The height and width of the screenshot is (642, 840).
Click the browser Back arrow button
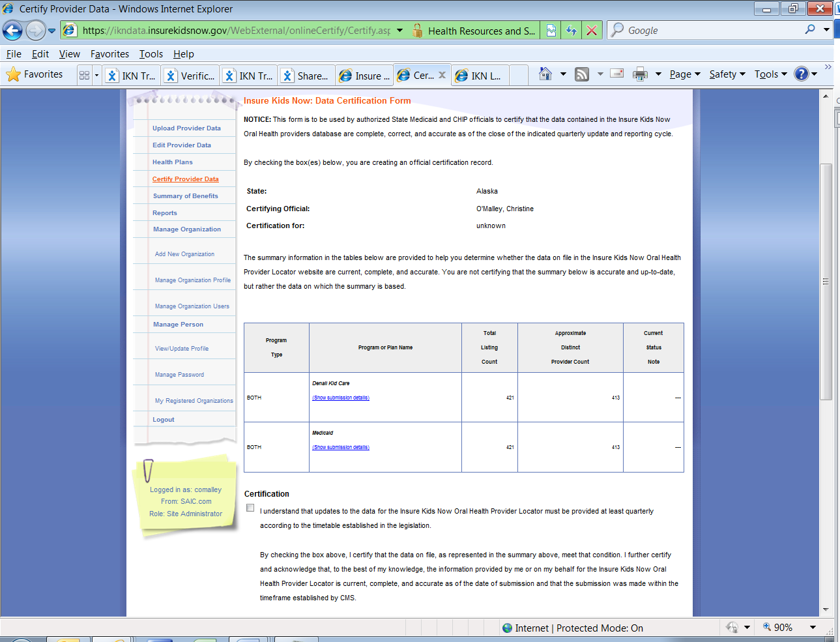pos(12,31)
